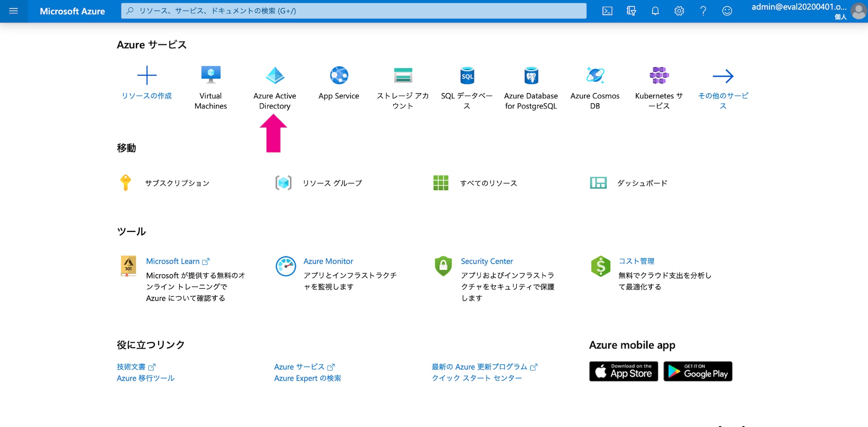Focus the resource search field
The width and height of the screenshot is (868, 427).
[354, 11]
